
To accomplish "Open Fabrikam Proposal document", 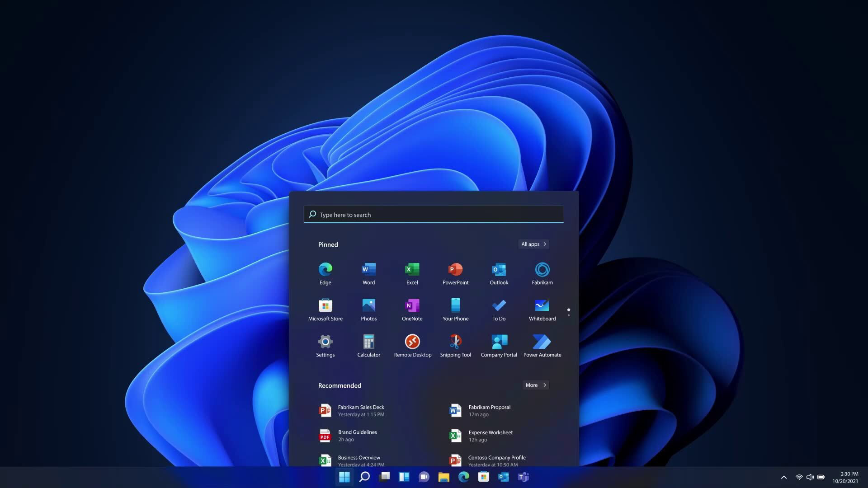I will pyautogui.click(x=489, y=410).
